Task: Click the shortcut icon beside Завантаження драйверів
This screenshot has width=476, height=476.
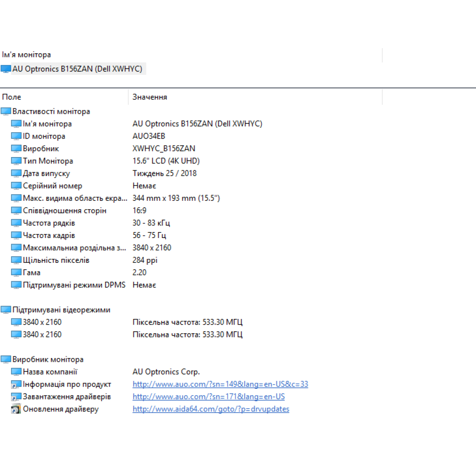Action: 16,397
